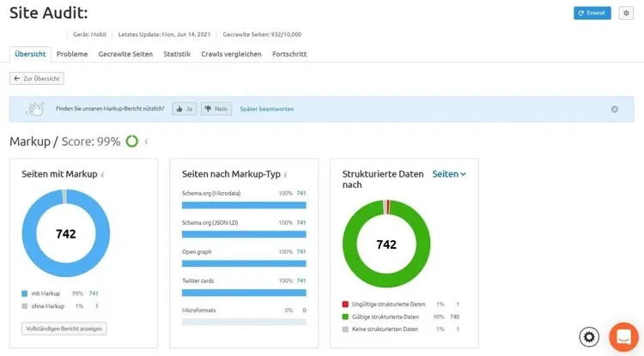The image size is (644, 356).
Task: Click the 0 value for Microformats
Action: [x=304, y=311]
